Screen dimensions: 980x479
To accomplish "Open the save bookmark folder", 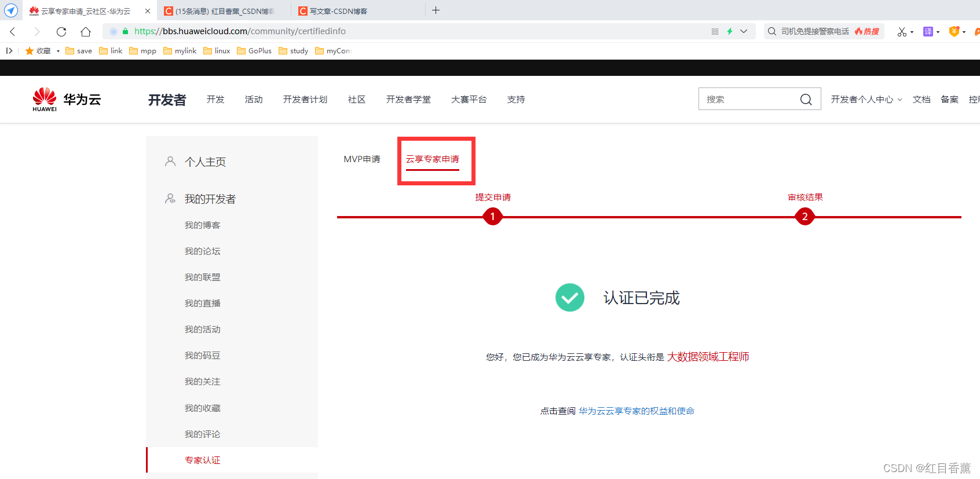I will (x=79, y=51).
